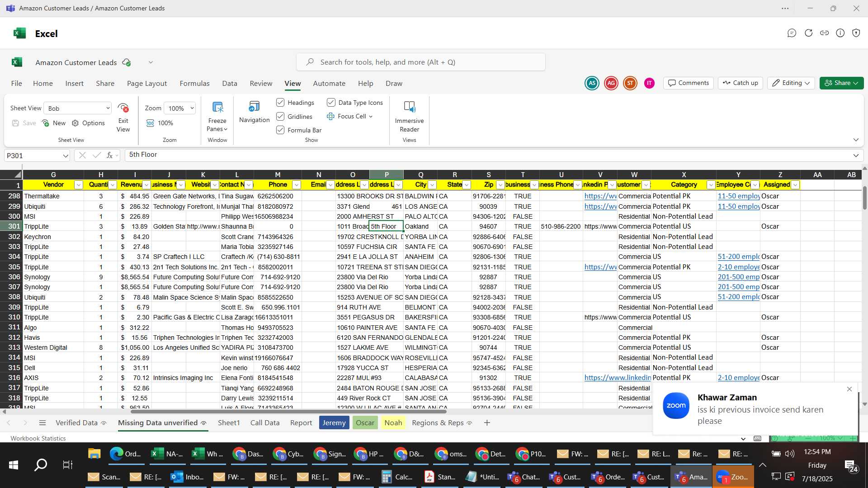868x488 pixels.
Task: Open Workbook Statistics in status bar
Action: pyautogui.click(x=38, y=438)
